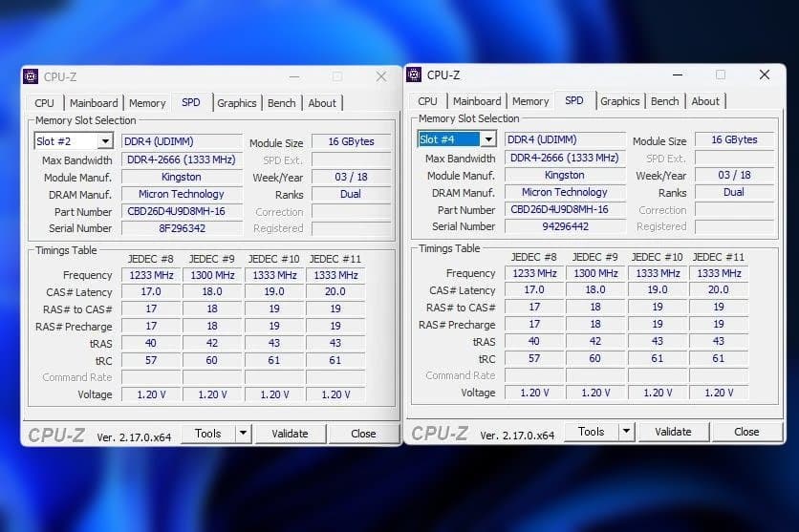The width and height of the screenshot is (799, 532).
Task: Click Week/Year 03 / 18 in left window
Action: 351,177
